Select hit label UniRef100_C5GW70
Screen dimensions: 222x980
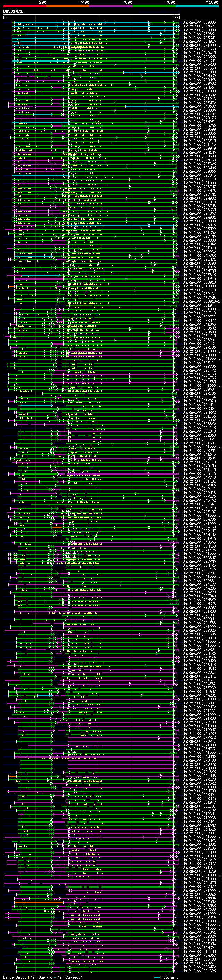click(199, 967)
